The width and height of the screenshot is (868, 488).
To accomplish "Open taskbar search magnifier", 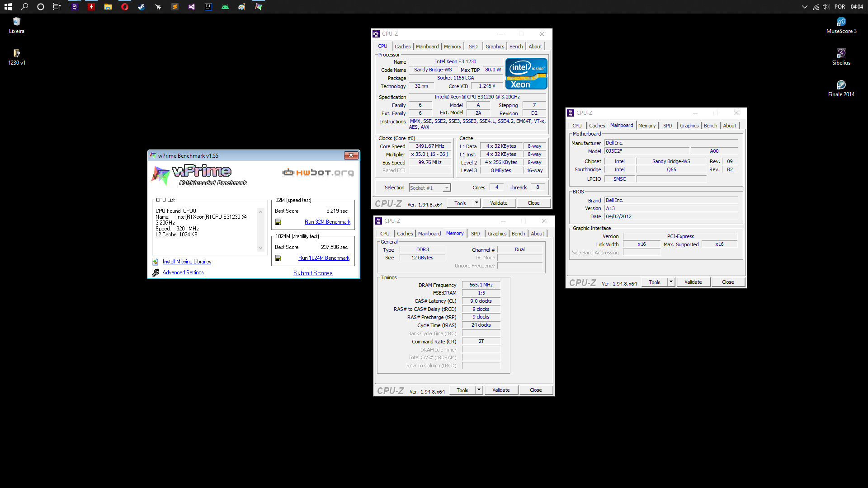I will (x=24, y=7).
